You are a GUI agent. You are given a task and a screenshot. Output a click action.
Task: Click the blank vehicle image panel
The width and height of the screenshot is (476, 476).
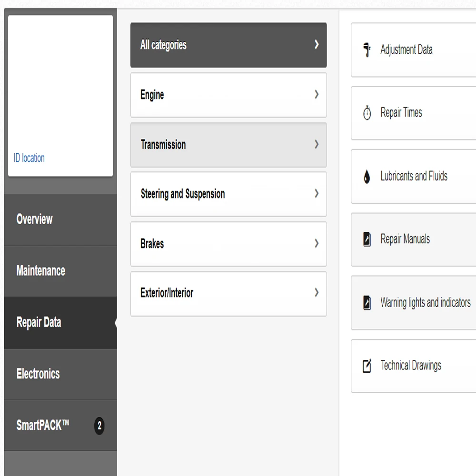(60, 81)
